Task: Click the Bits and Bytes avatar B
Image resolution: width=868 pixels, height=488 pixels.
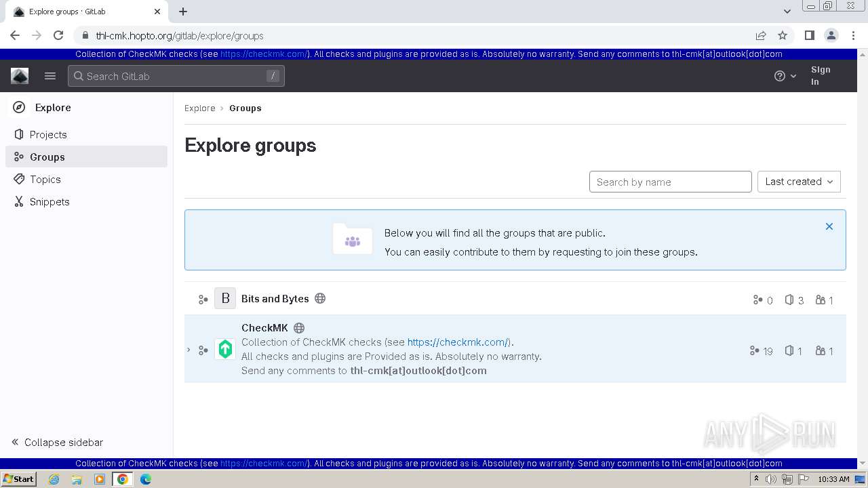Action: [x=225, y=298]
